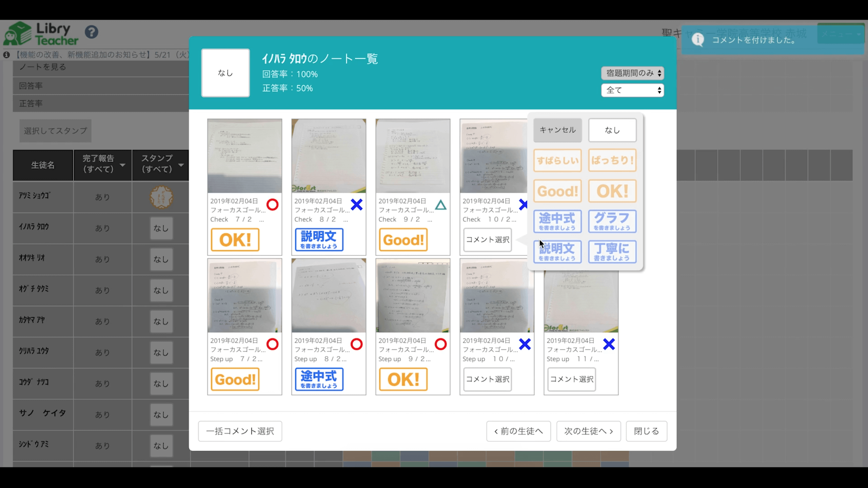Click コメント選択 under Step up 11

(571, 379)
